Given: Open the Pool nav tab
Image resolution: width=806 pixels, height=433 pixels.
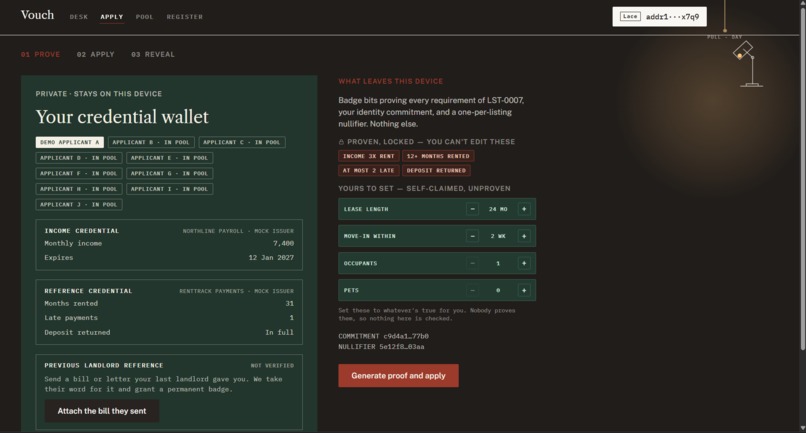Looking at the screenshot, I should (144, 17).
